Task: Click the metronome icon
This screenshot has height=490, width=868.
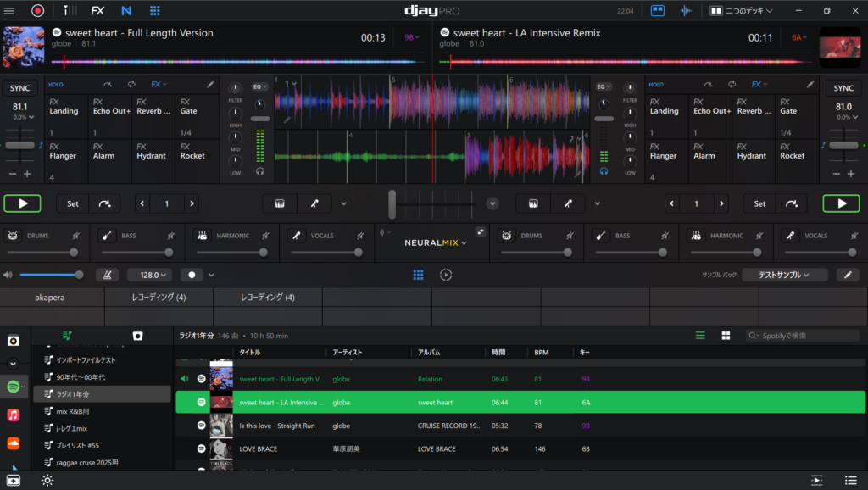Action: tap(108, 275)
